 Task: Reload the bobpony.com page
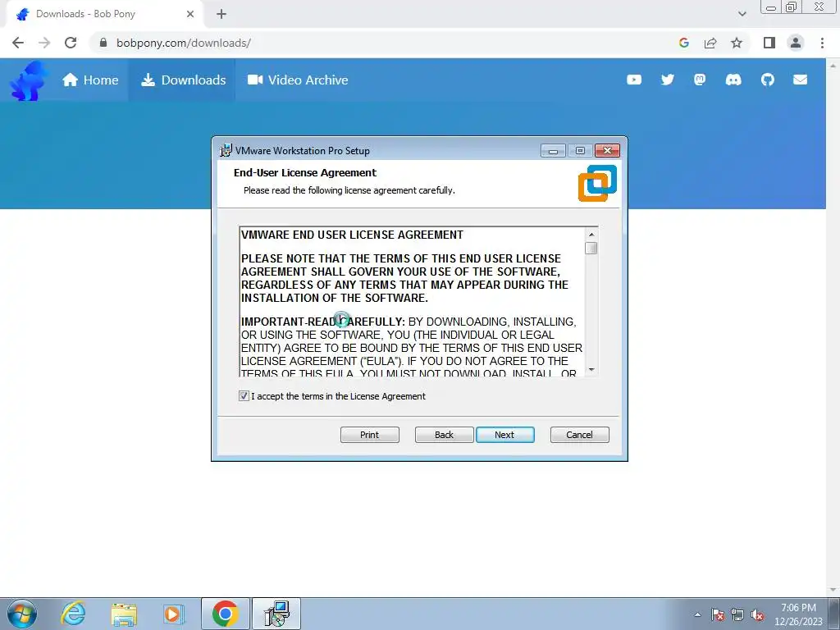[x=71, y=43]
